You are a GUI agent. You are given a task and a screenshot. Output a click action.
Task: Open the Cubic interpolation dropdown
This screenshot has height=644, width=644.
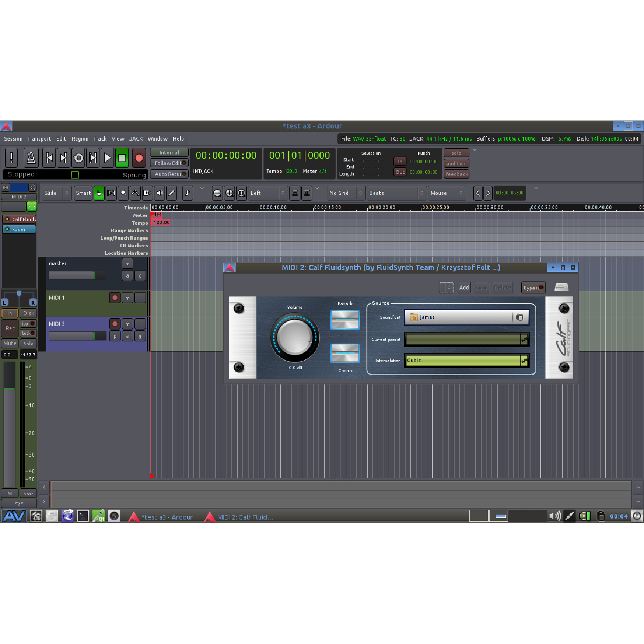coord(467,361)
